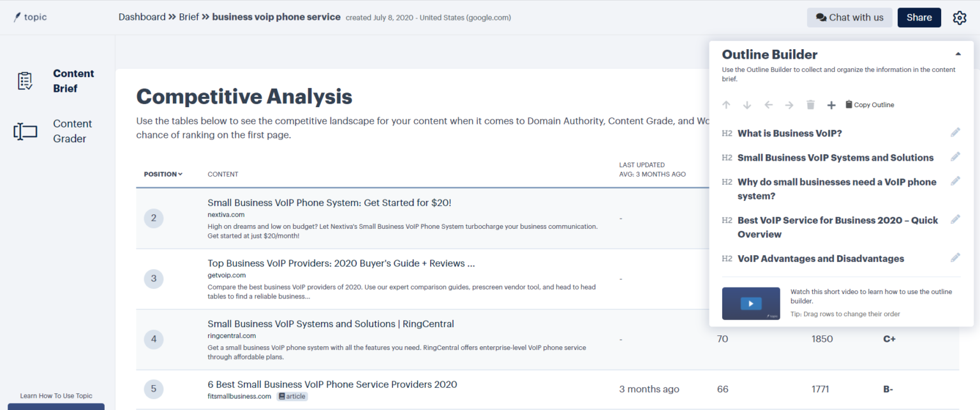The width and height of the screenshot is (980, 410).
Task: Indent the heading using the right arrow
Action: point(789,105)
